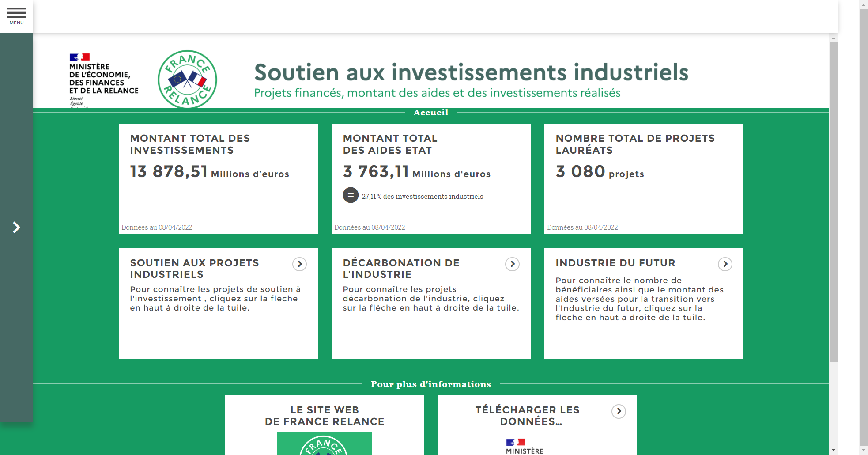The image size is (868, 455).
Task: Open Industrie du futur arrow icon
Action: [725, 264]
